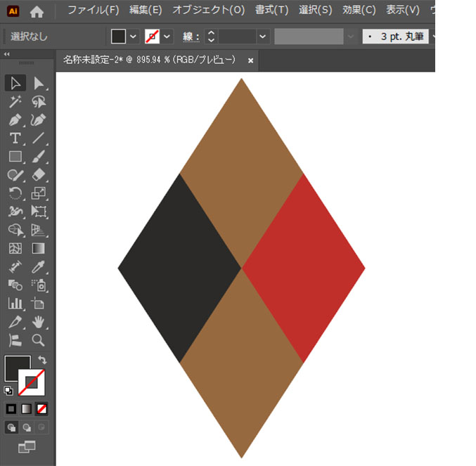Select the Type tool
Screen dimensions: 476x466
[15, 138]
